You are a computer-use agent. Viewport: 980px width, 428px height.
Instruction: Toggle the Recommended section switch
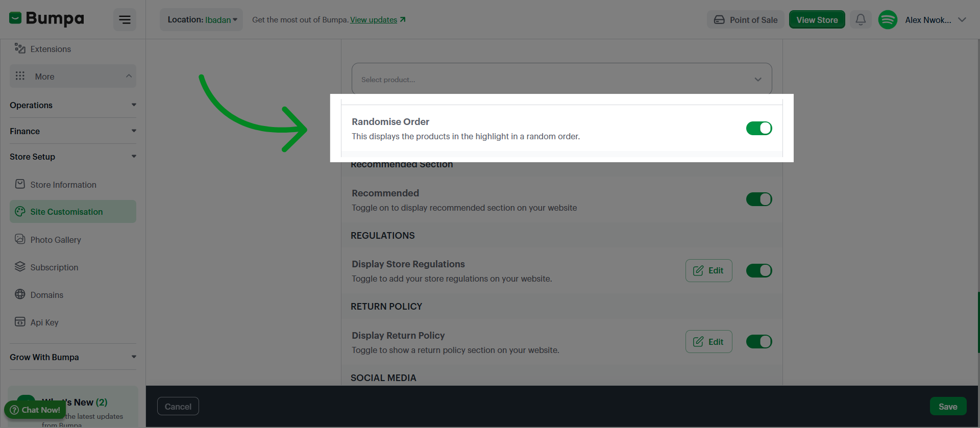pyautogui.click(x=759, y=199)
